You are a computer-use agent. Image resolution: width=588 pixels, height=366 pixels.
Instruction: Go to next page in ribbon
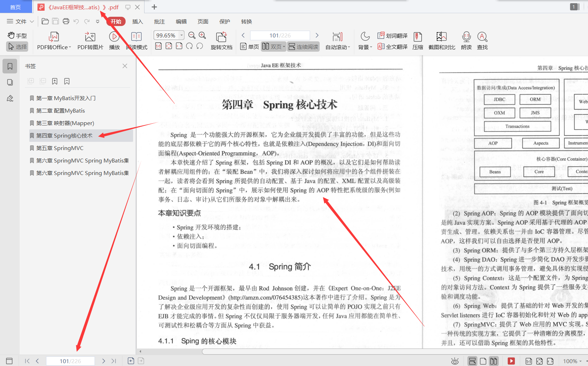(x=317, y=35)
